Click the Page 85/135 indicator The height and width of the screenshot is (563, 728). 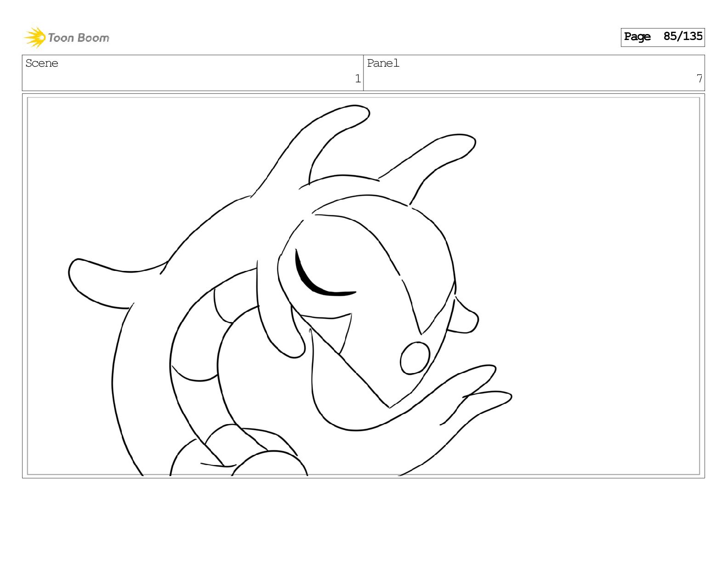click(x=663, y=37)
